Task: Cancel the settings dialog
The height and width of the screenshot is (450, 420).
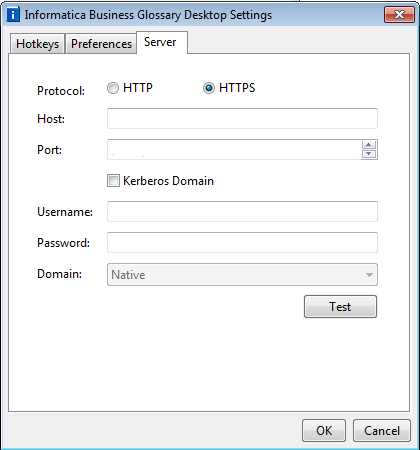Action: [x=382, y=431]
